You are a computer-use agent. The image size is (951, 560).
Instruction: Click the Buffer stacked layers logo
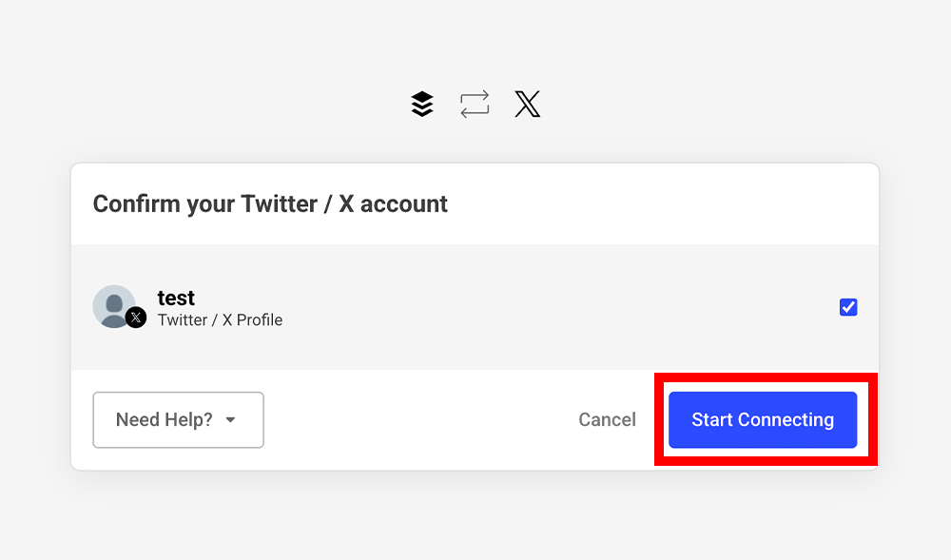coord(422,104)
